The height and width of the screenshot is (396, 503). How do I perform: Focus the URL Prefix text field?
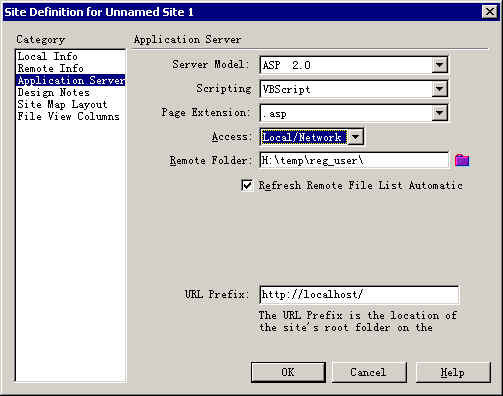[x=359, y=295]
